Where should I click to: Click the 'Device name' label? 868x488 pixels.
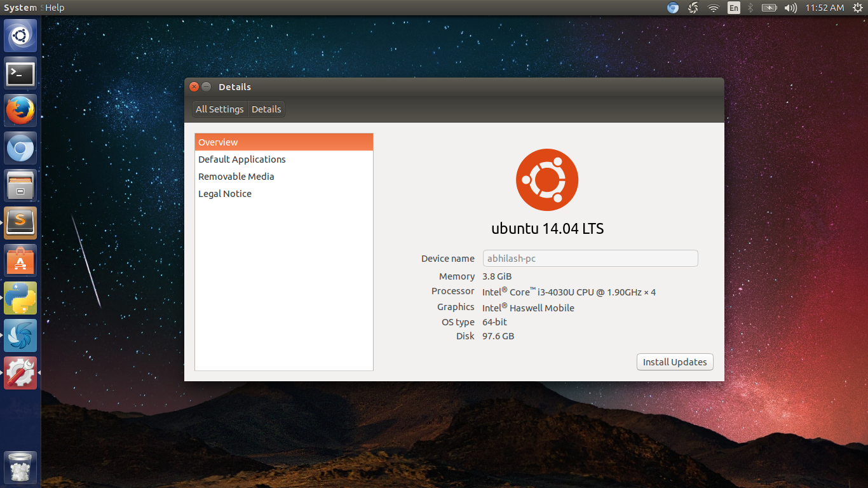coord(448,259)
